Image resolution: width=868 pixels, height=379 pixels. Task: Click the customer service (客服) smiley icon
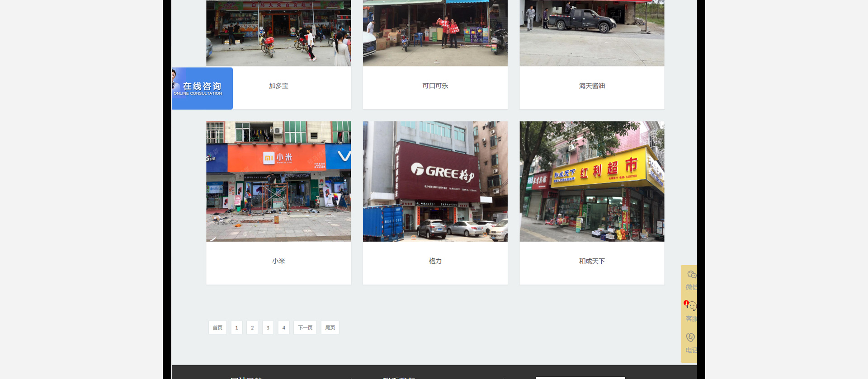[691, 306]
